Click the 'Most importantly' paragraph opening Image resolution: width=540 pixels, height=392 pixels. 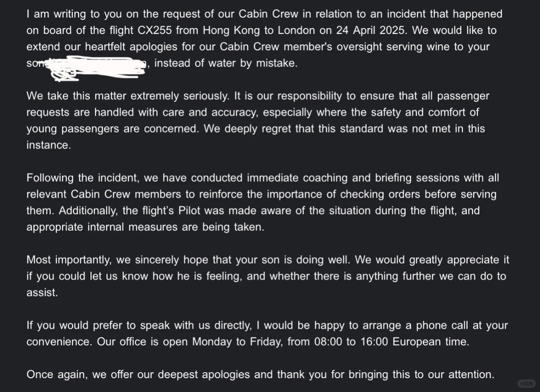pos(69,260)
